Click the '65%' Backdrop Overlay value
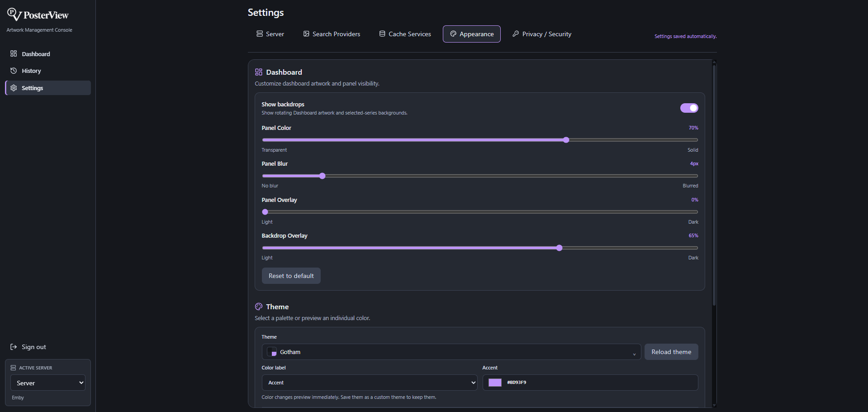 pyautogui.click(x=693, y=235)
